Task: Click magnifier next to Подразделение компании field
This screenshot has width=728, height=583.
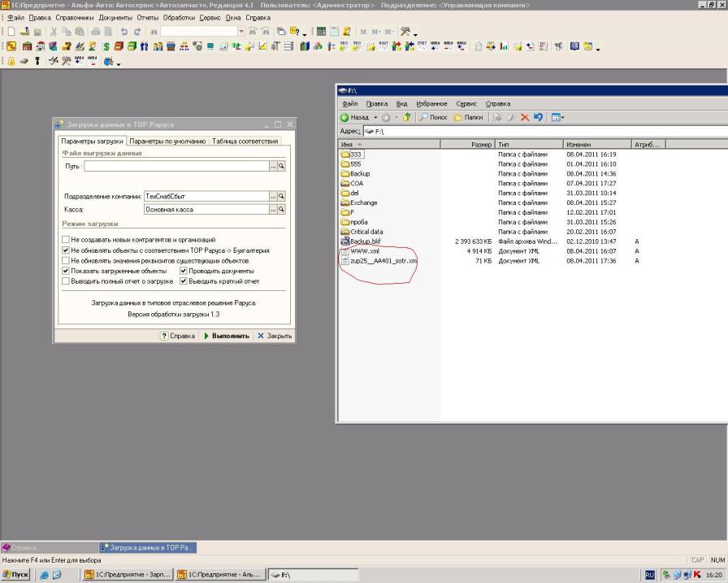Action: tap(281, 197)
